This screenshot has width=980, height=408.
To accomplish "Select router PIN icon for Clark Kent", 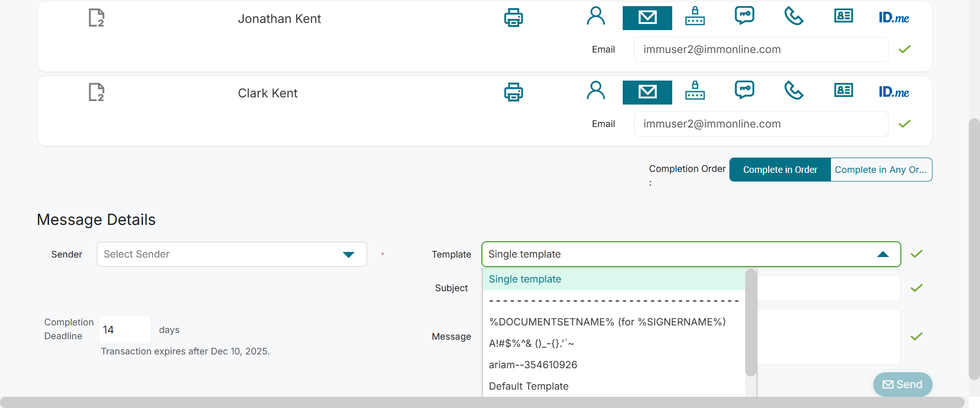I will 695,90.
